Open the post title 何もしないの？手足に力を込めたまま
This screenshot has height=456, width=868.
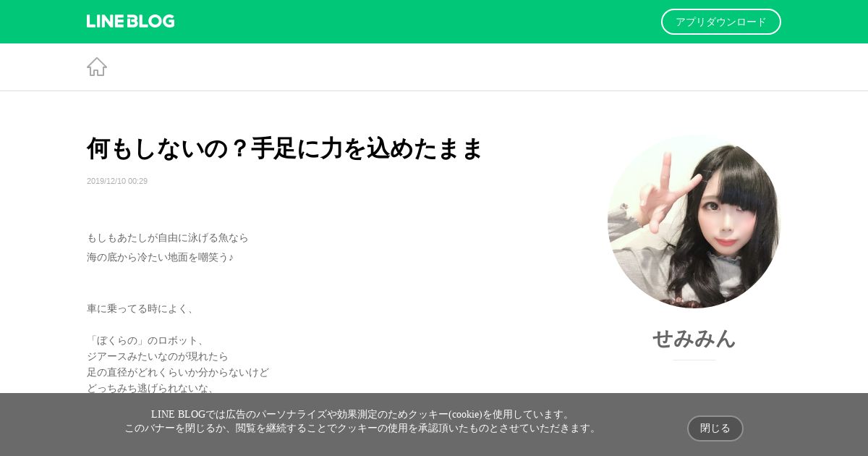(x=285, y=148)
